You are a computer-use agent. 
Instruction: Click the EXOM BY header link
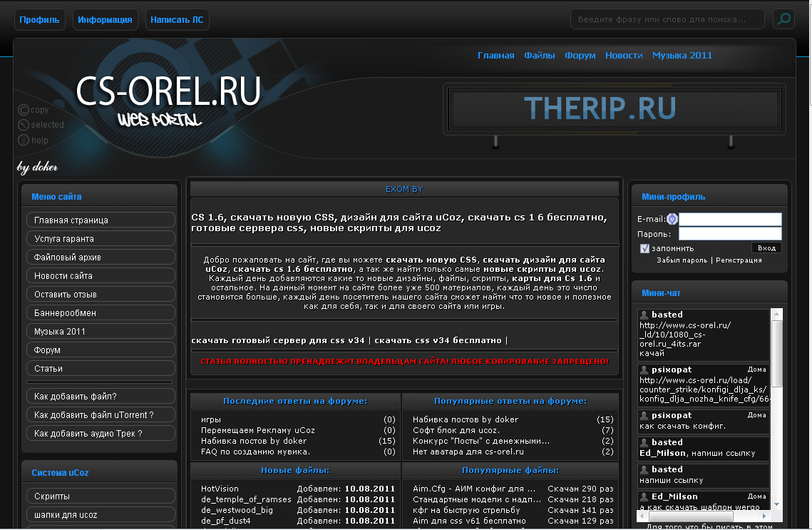coord(404,190)
